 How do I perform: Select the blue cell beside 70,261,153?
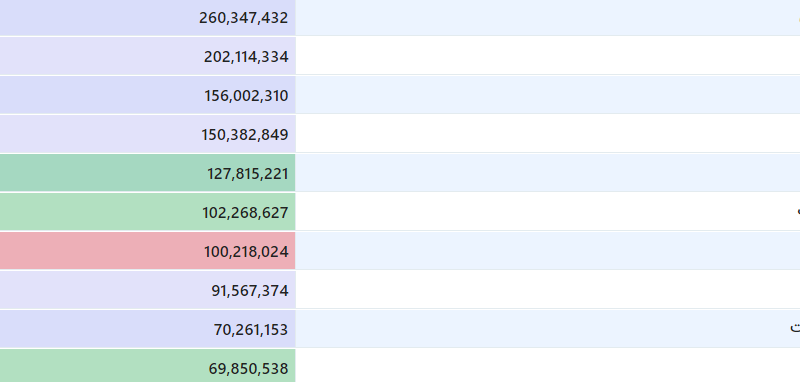(548, 329)
